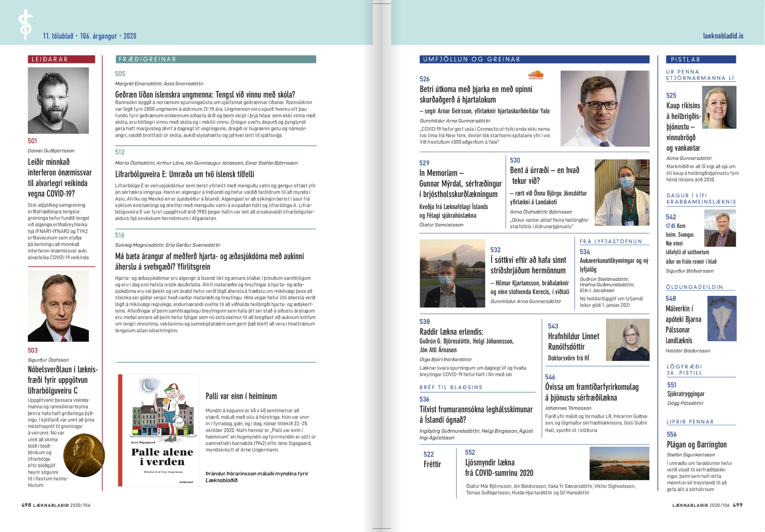Screen dimensions: 765x532
Task: Open Hrafnhildur Linnet Runólfsdóttir Doktorsvörn entry
Action: tap(574, 347)
